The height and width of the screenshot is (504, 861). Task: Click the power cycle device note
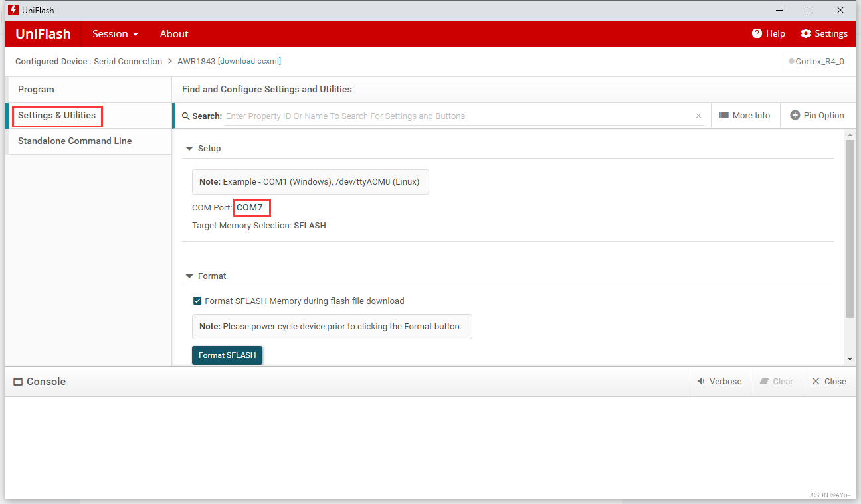tap(332, 327)
